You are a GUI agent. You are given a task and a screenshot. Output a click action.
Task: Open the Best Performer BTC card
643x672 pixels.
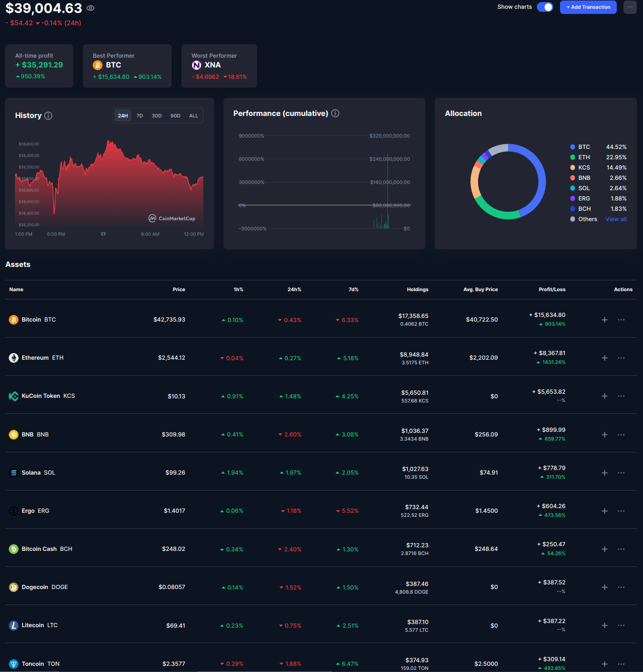[x=127, y=66]
